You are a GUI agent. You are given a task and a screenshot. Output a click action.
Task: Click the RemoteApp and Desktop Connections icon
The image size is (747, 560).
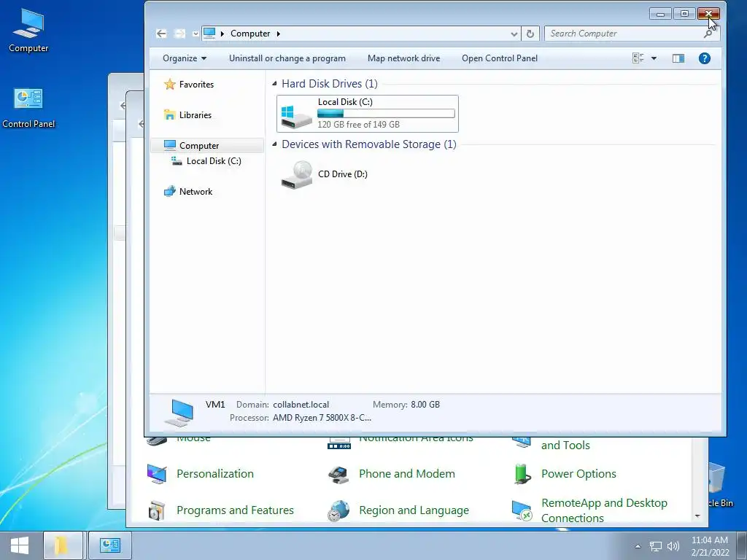tap(522, 510)
